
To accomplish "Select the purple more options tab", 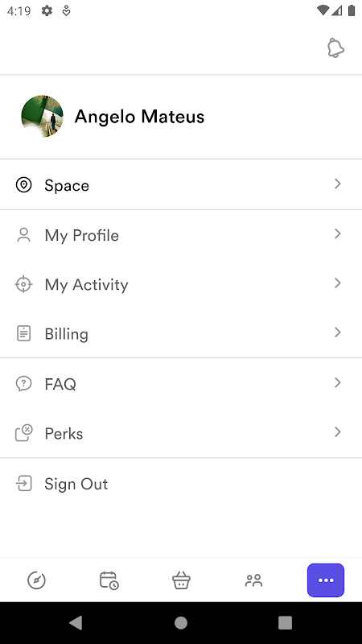I will tap(326, 580).
